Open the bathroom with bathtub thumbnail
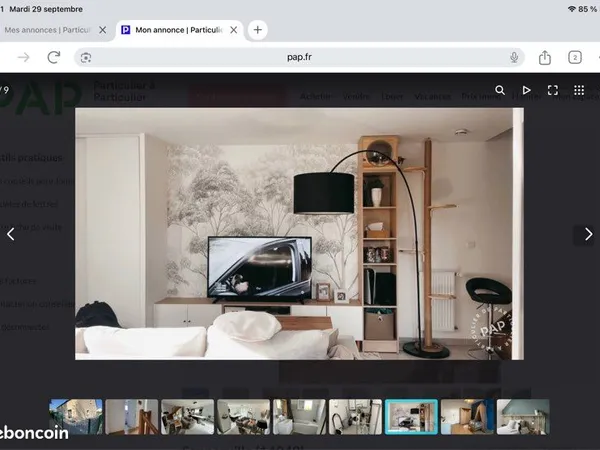Image resolution: width=600 pixels, height=450 pixels. tap(299, 417)
